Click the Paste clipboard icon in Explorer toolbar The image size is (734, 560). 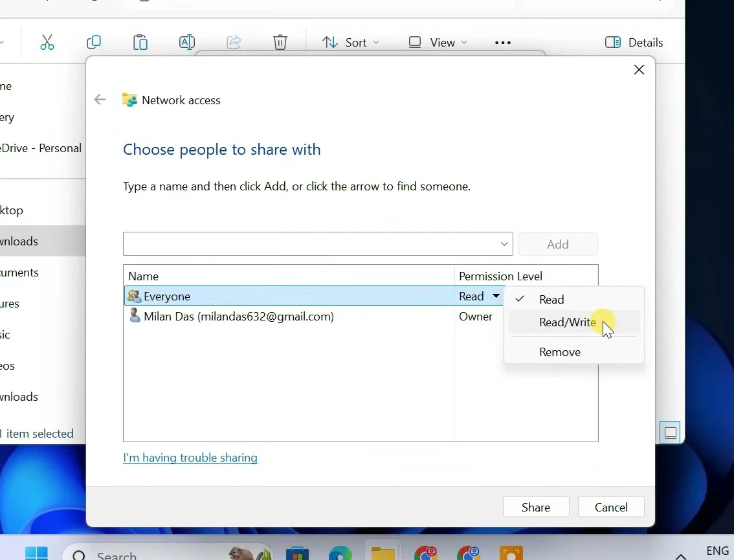pos(140,42)
